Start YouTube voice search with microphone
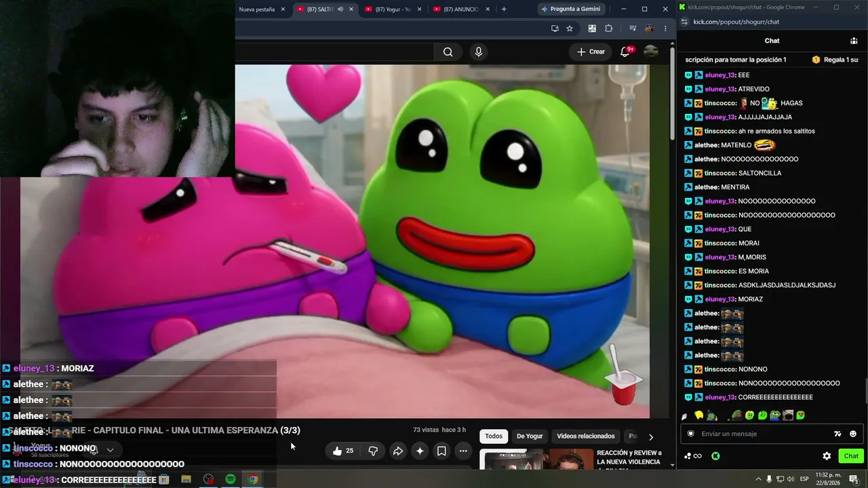The image size is (868, 488). click(479, 52)
